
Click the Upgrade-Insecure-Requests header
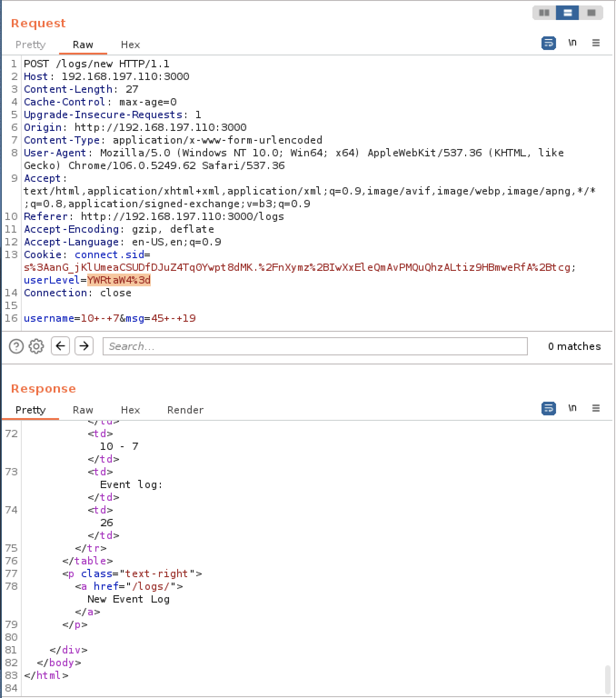pyautogui.click(x=112, y=115)
